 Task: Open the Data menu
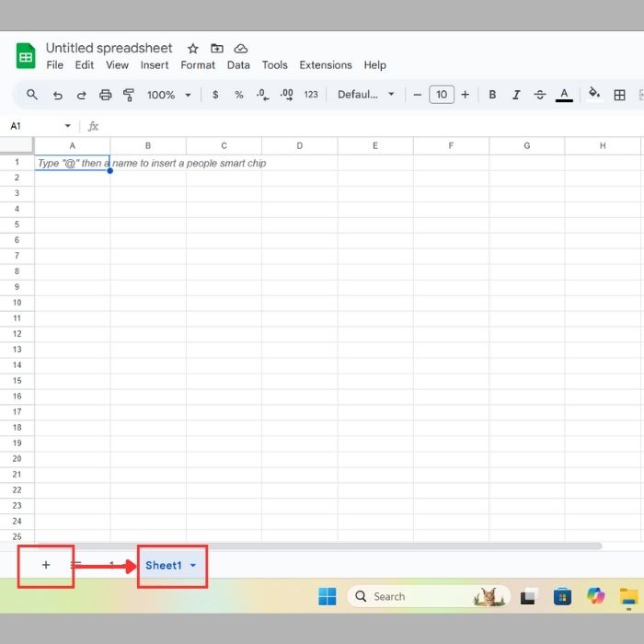[238, 65]
